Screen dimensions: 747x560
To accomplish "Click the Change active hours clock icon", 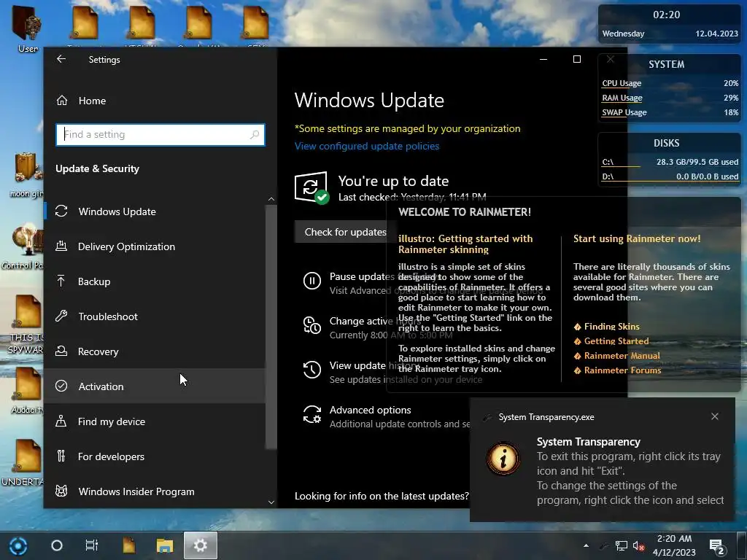I will coord(312,325).
